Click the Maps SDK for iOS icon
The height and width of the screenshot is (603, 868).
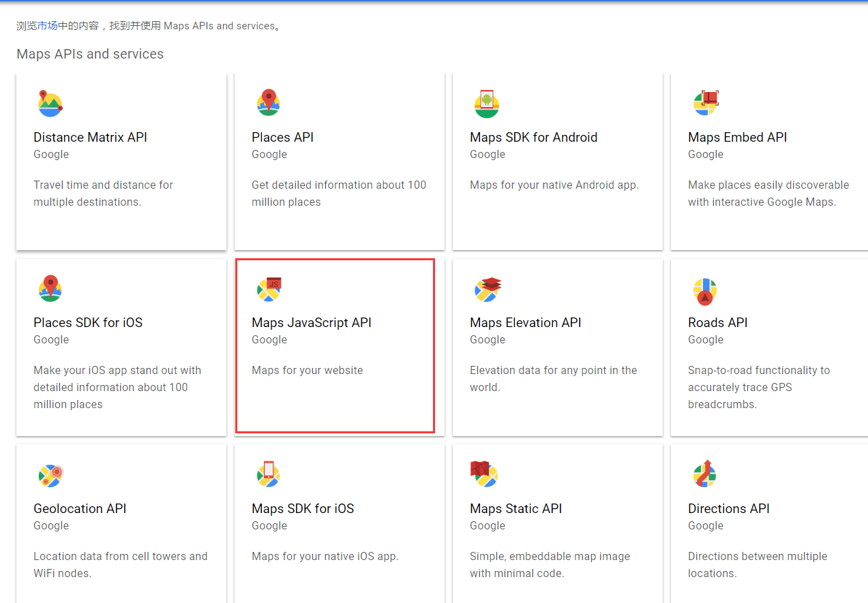tap(269, 474)
